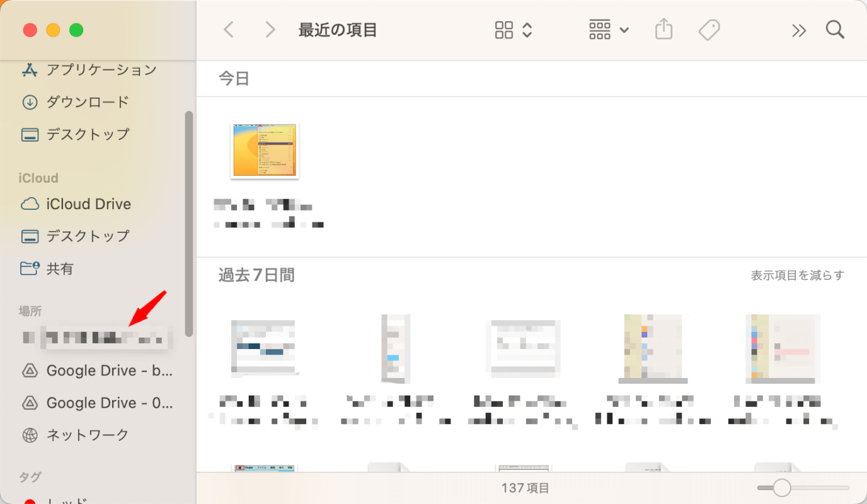The image size is (867, 504).
Task: Click the 今日 section header
Action: click(x=234, y=79)
